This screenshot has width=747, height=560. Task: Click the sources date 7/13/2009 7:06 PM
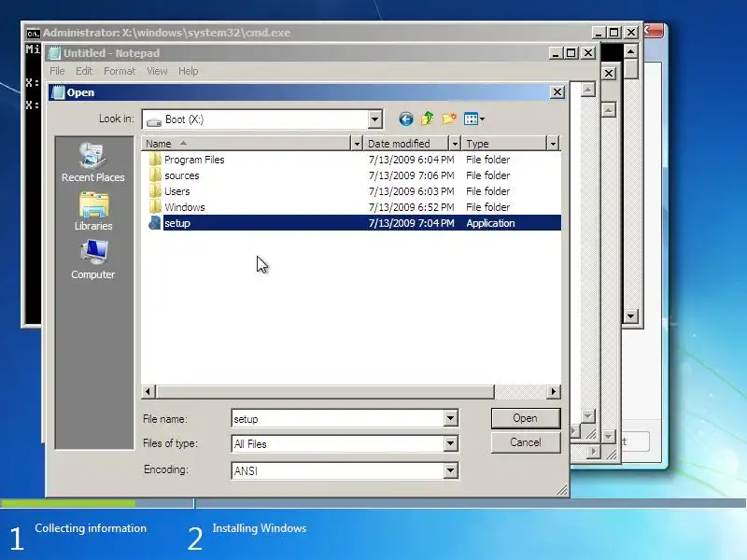(411, 175)
